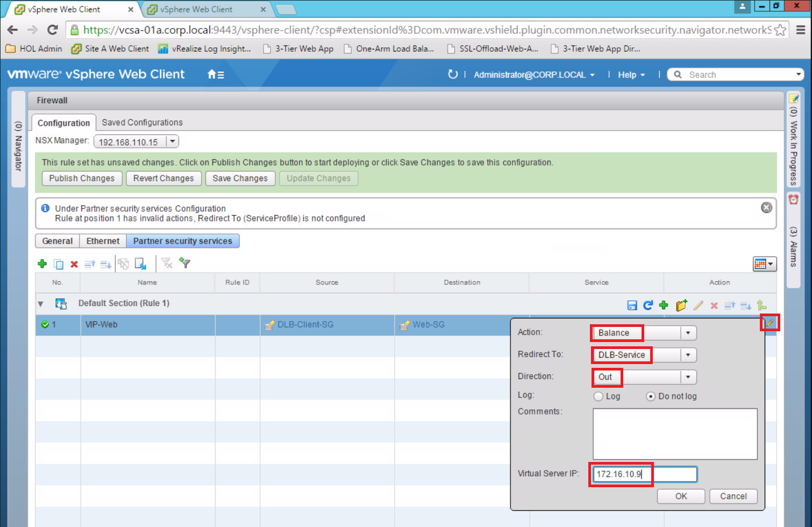The image size is (812, 527).
Task: Move rule down from the top toolbar
Action: [x=105, y=263]
